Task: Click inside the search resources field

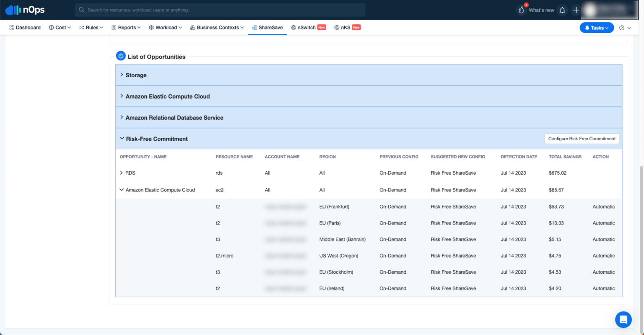Action: pos(210,10)
